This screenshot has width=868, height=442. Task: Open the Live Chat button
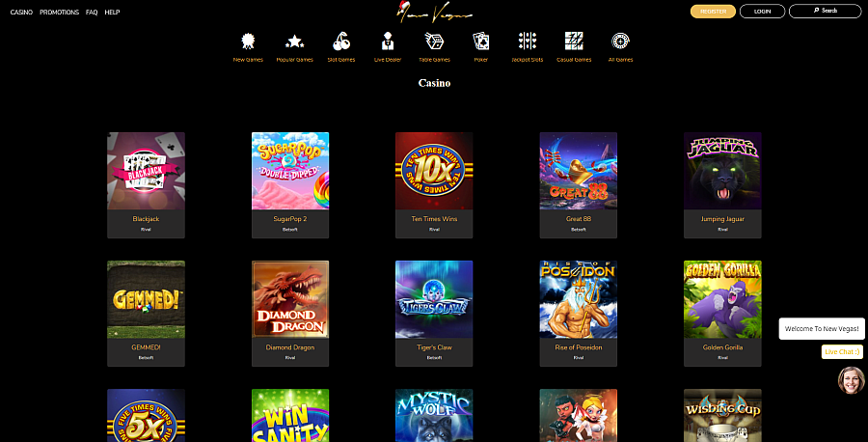pyautogui.click(x=842, y=351)
